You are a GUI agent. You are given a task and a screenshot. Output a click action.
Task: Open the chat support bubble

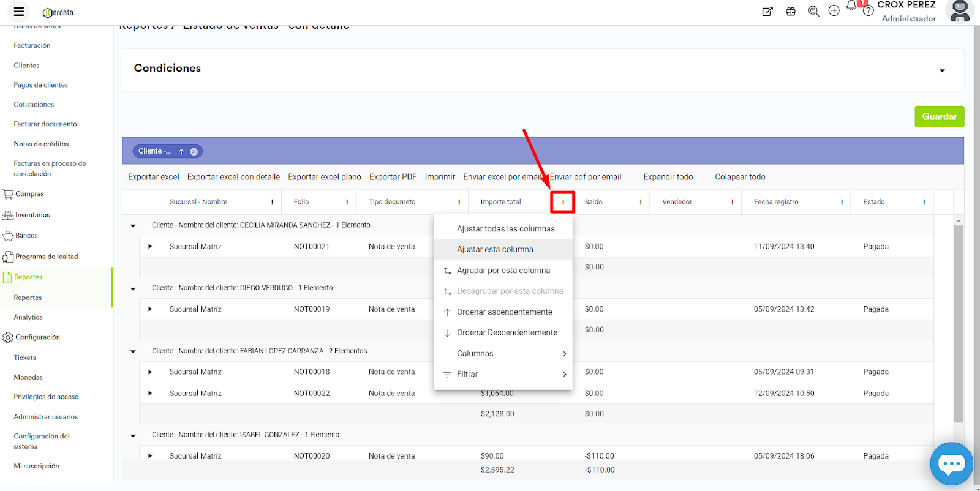click(951, 464)
